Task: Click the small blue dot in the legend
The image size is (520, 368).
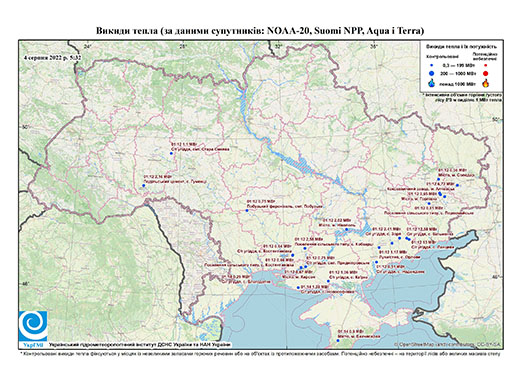Action: click(x=432, y=65)
